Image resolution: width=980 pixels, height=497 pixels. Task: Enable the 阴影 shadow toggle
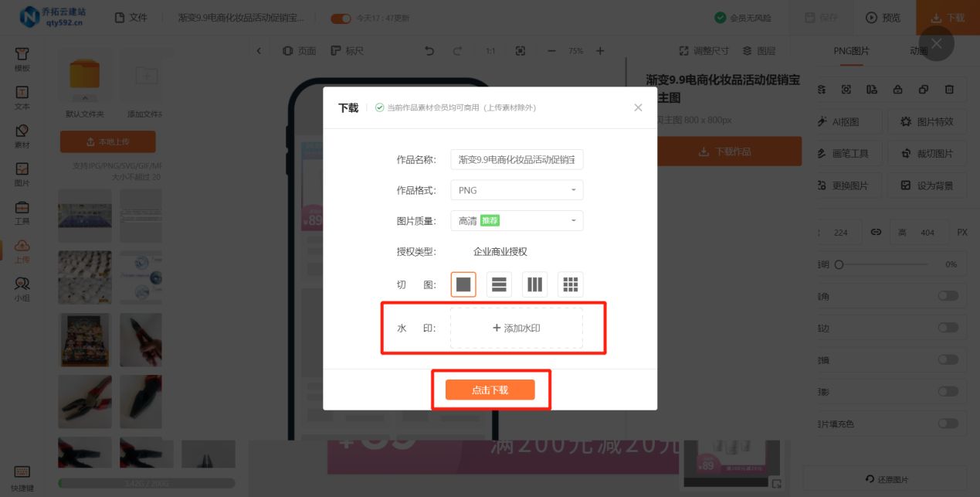(948, 391)
